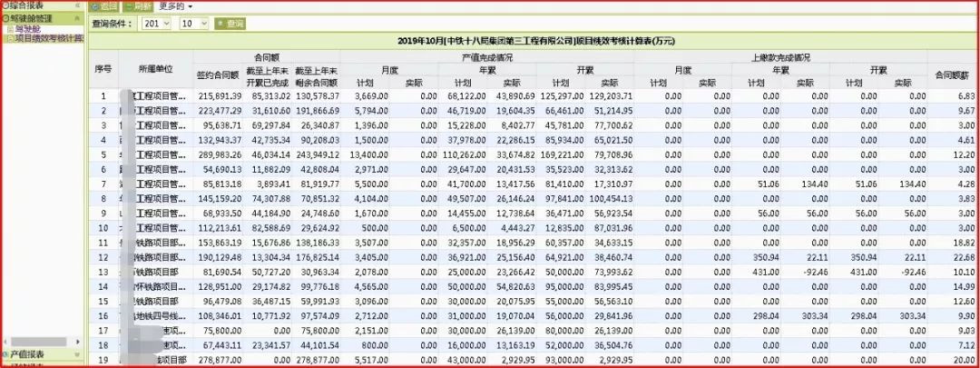Click the 所属单位 column header
Image resolution: width=980 pixels, height=368 pixels.
click(x=156, y=69)
